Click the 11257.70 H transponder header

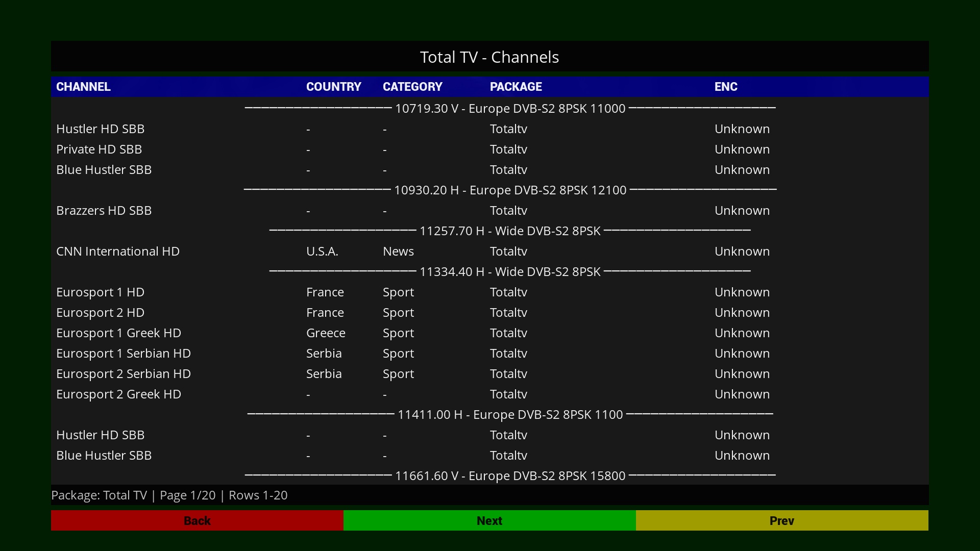click(510, 231)
